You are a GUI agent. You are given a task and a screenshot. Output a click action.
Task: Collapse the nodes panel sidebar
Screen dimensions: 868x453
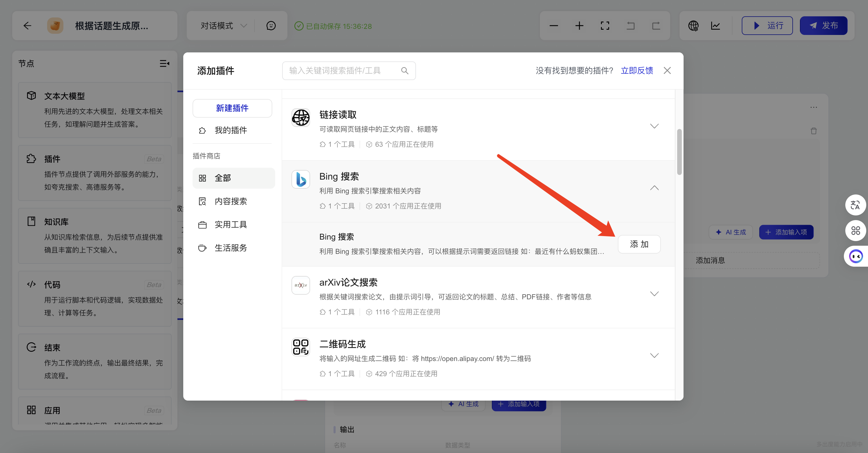[x=164, y=63]
